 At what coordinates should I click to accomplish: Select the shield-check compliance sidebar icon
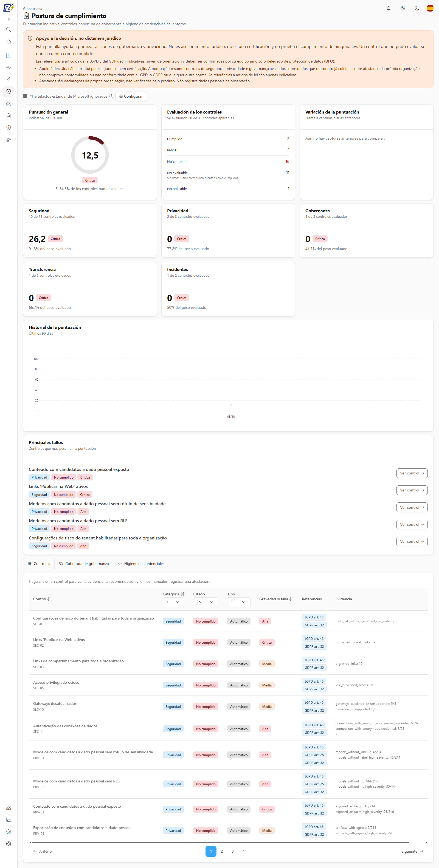tap(9, 92)
